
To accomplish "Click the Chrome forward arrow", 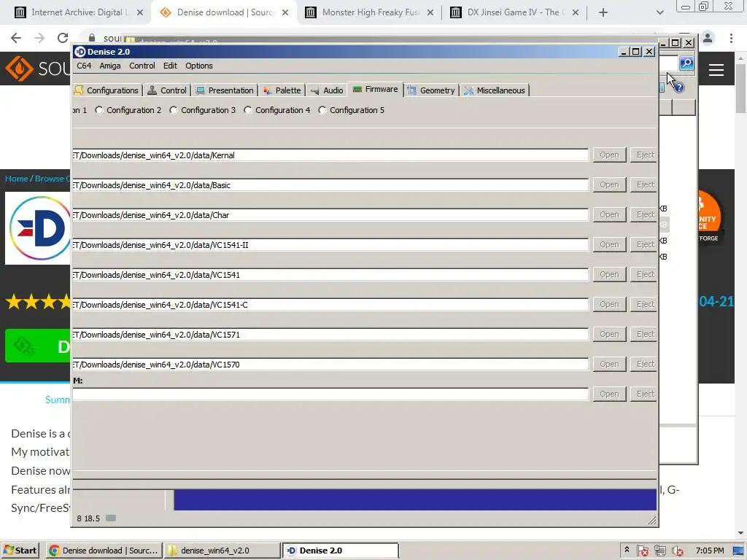I will 39,38.
